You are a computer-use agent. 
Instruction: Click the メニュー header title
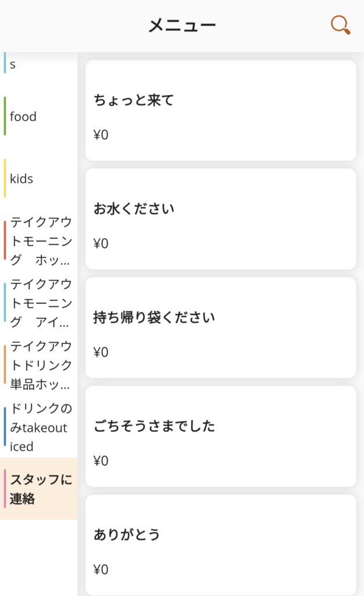(x=182, y=26)
